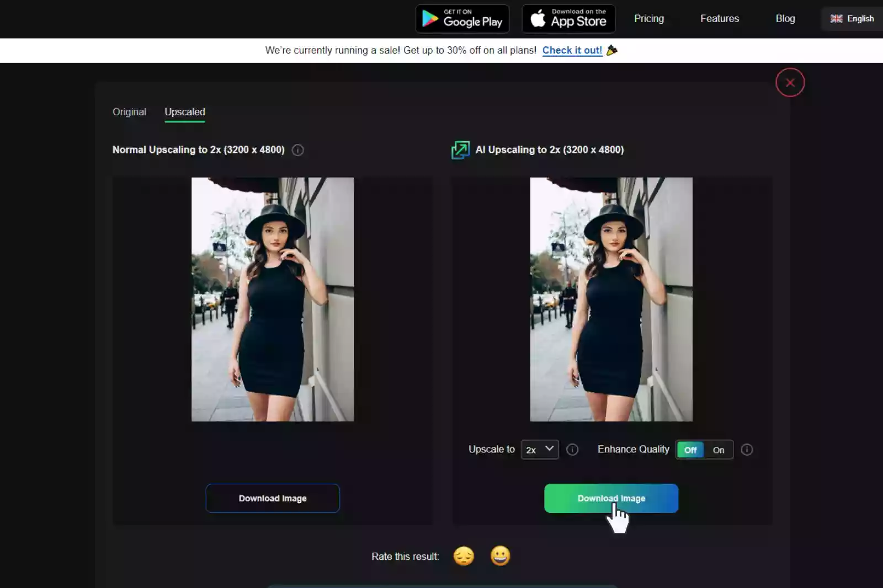Click info icon next to Enhance Quality toggle

[x=747, y=450]
